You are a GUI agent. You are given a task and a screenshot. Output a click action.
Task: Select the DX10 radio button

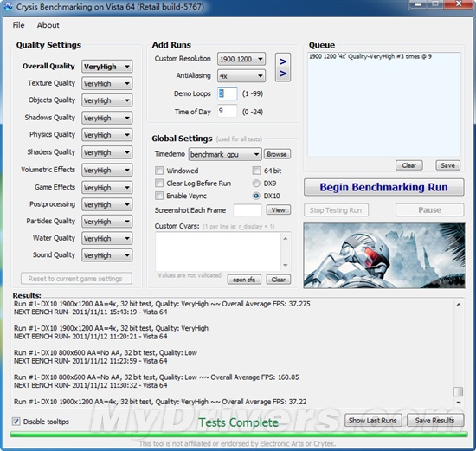click(x=256, y=196)
